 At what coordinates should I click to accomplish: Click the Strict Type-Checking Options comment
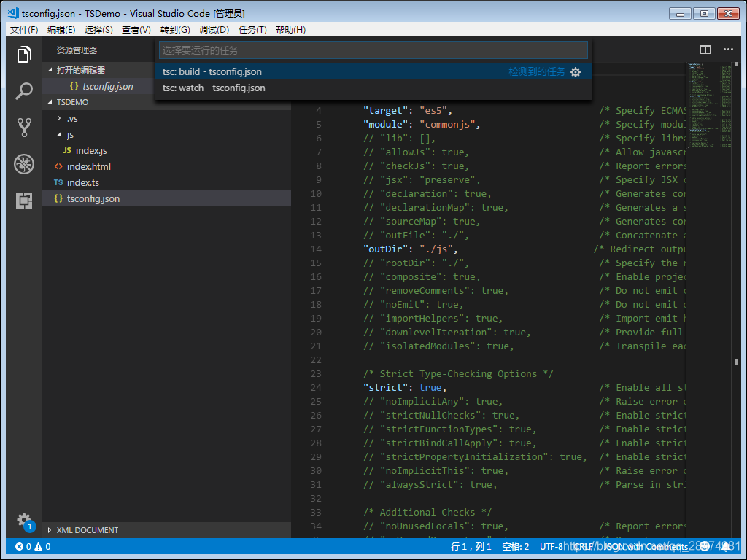point(458,374)
